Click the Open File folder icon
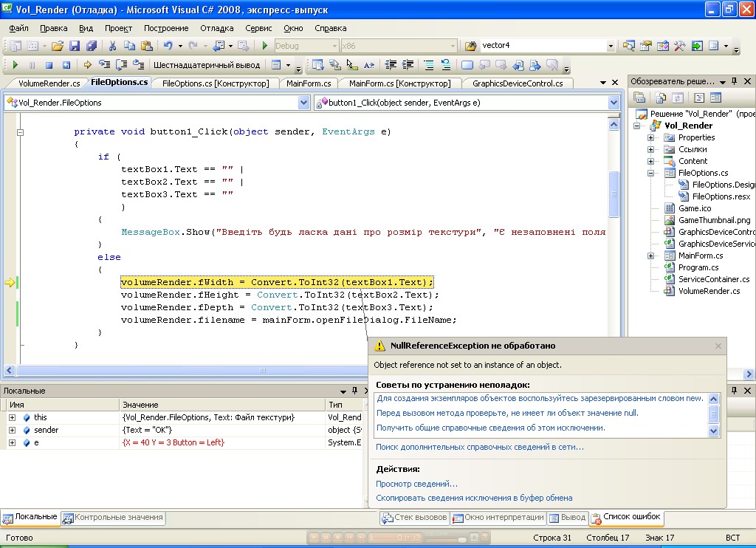756x548 pixels. tap(58, 46)
